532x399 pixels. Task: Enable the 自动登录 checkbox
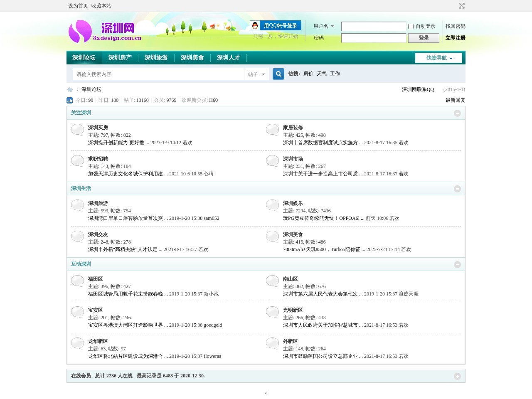pyautogui.click(x=411, y=26)
